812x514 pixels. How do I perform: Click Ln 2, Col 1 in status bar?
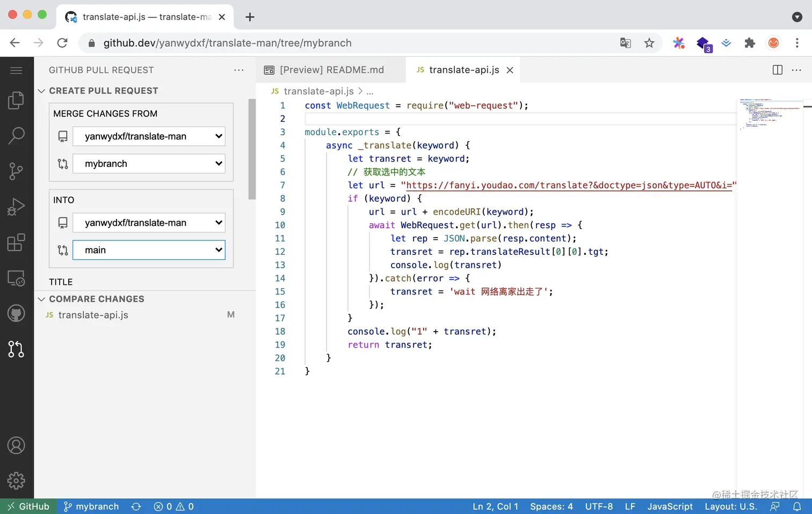[496, 506]
